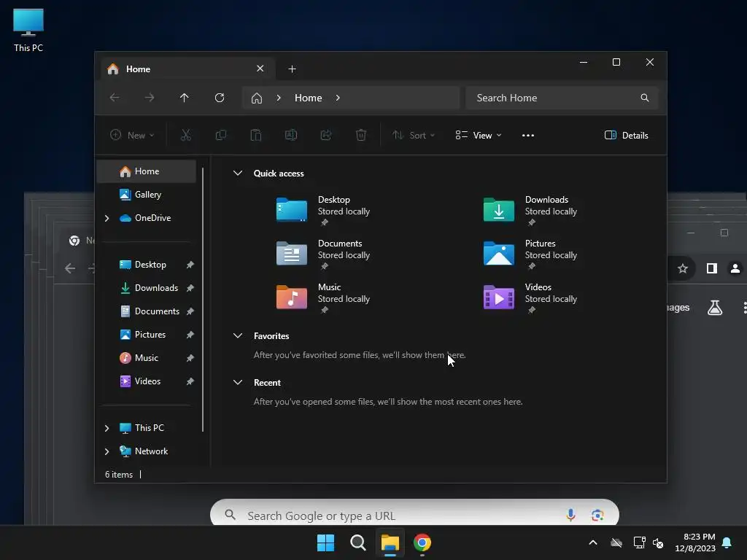
Task: Collapse the Favorites section
Action: [x=238, y=335]
